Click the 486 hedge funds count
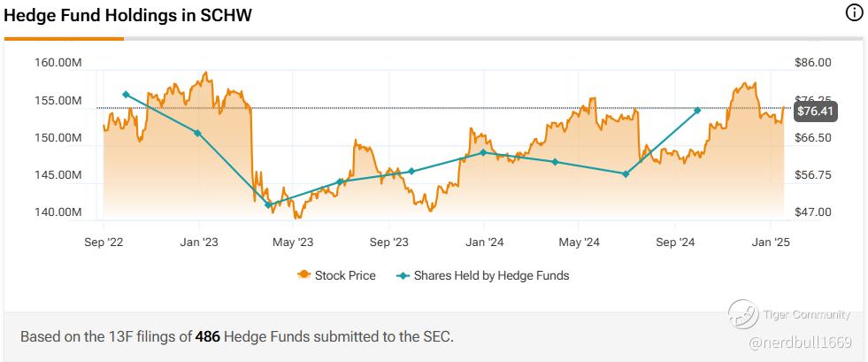Screen dimensions: 868x362 click(x=208, y=337)
